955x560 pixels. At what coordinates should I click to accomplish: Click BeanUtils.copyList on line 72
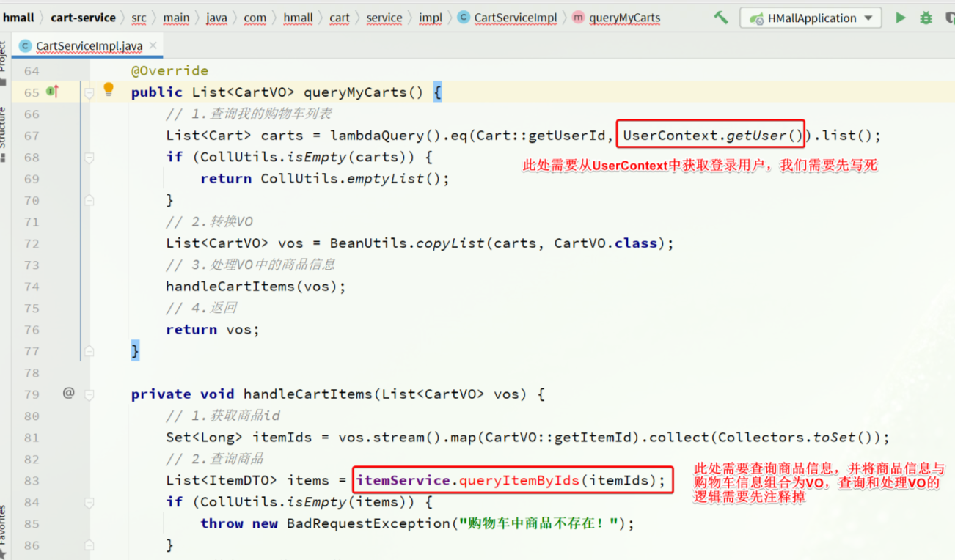[407, 243]
